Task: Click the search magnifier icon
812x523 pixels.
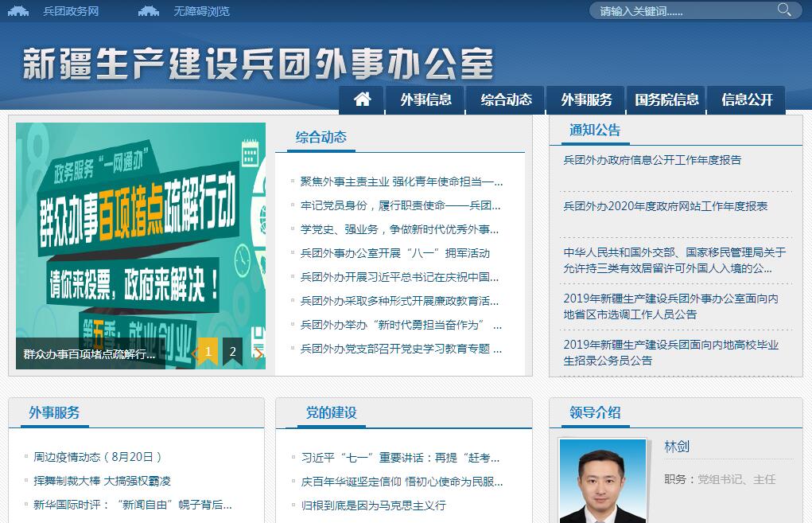Action: pyautogui.click(x=784, y=10)
